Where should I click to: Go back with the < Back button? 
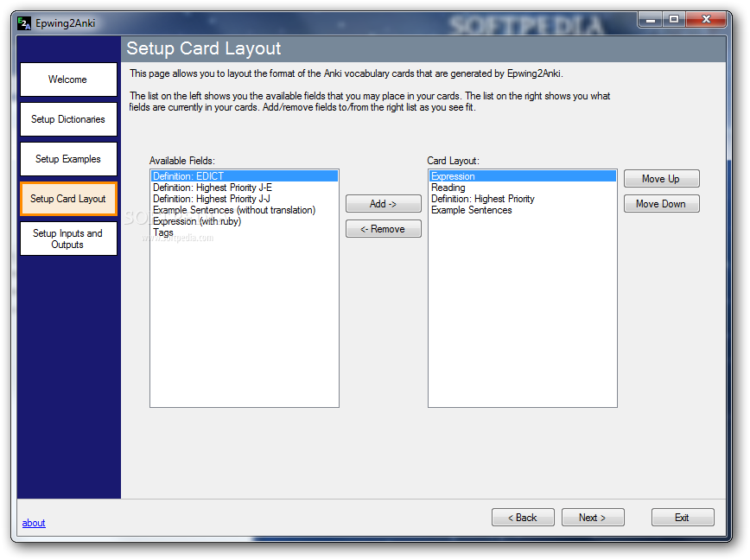tap(523, 518)
